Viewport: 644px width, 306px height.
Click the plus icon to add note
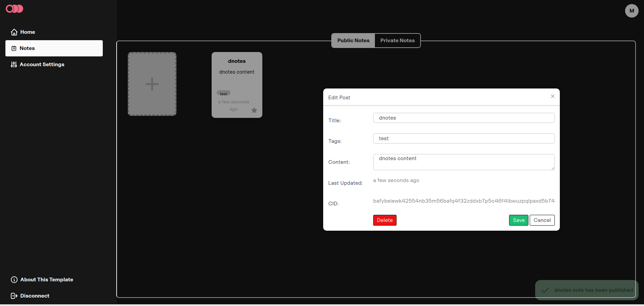152,84
